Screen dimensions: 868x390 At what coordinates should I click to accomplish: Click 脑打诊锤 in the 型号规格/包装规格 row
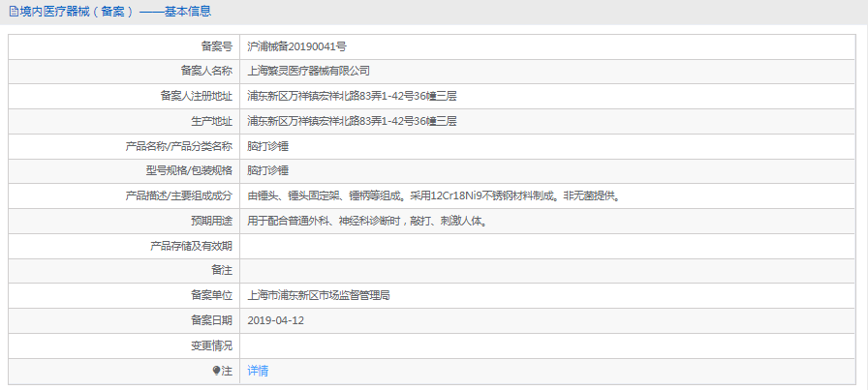pyautogui.click(x=268, y=171)
